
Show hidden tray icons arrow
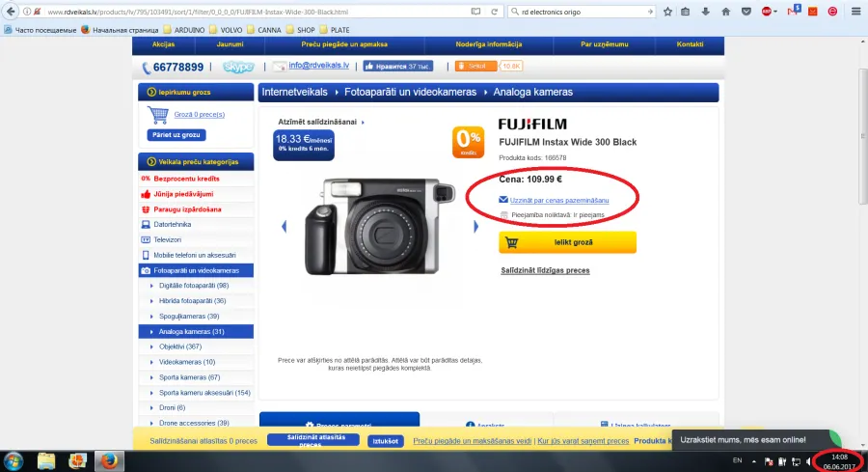pyautogui.click(x=754, y=461)
